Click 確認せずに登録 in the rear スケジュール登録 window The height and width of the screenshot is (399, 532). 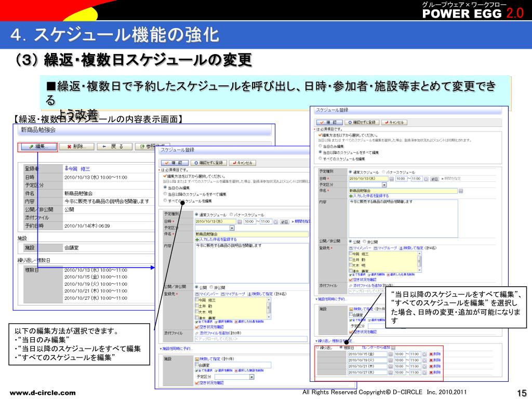(209, 163)
